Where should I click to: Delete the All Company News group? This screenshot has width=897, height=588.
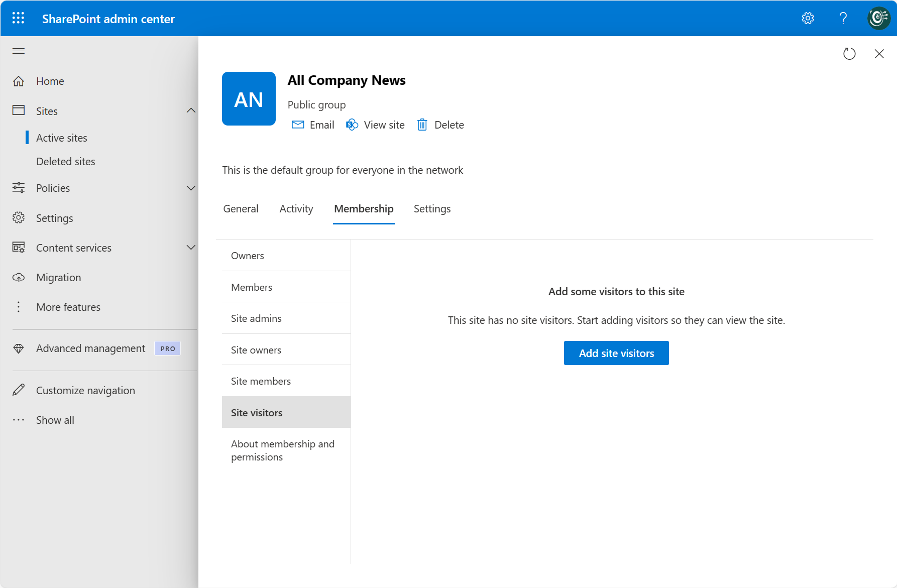(439, 125)
